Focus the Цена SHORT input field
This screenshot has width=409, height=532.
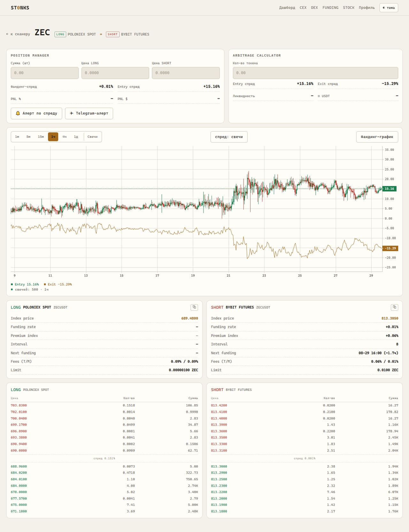[x=186, y=73]
